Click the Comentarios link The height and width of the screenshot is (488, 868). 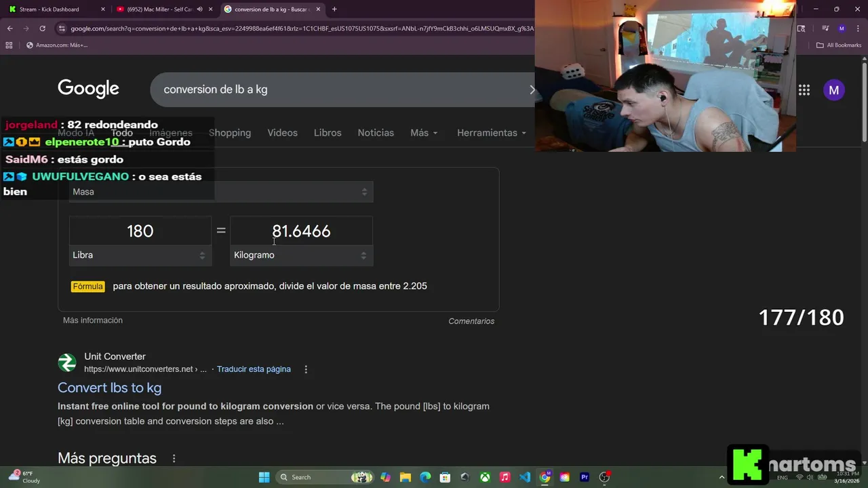[471, 321]
